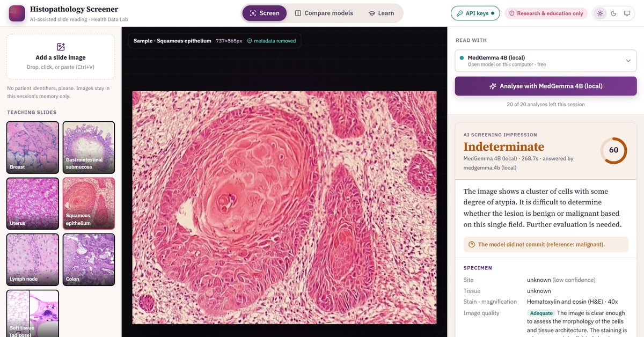Click the add-image icon in the dropzone
Image resolution: width=644 pixels, height=337 pixels.
[61, 47]
